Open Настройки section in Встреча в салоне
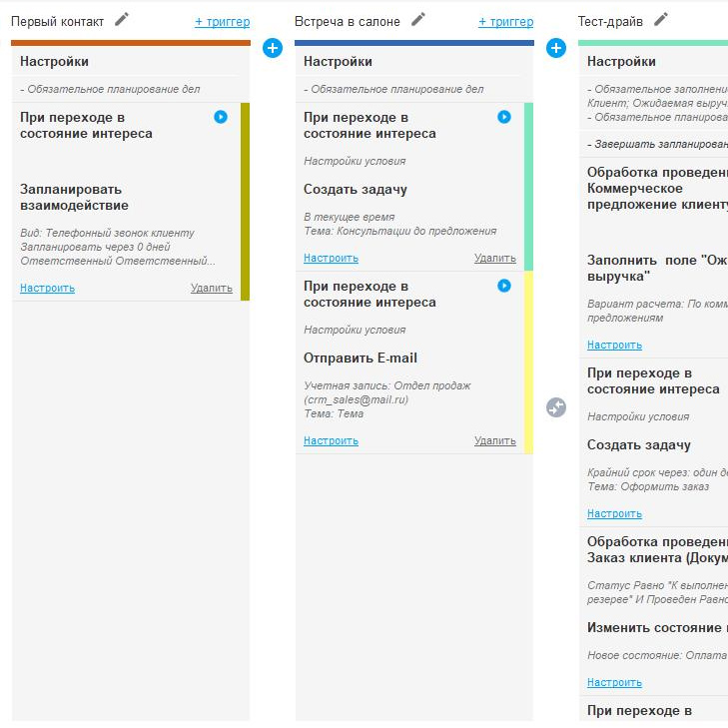The width and height of the screenshot is (728, 728). tap(338, 62)
